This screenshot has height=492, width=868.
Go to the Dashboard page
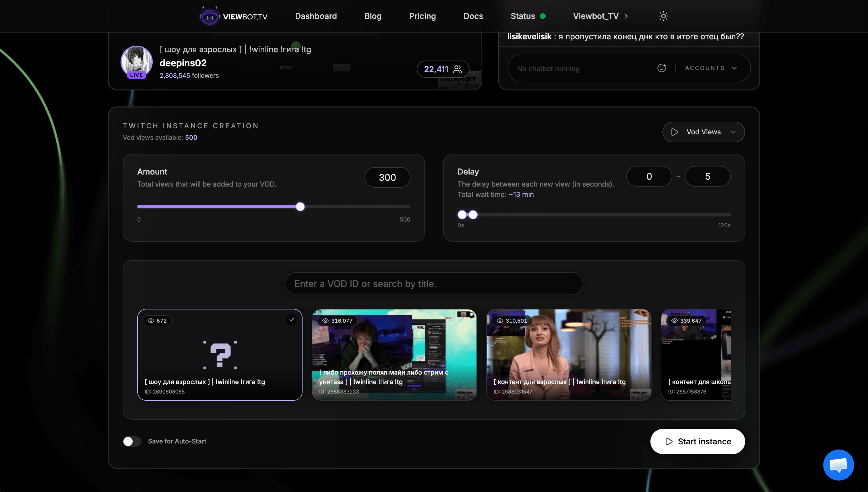pyautogui.click(x=315, y=16)
